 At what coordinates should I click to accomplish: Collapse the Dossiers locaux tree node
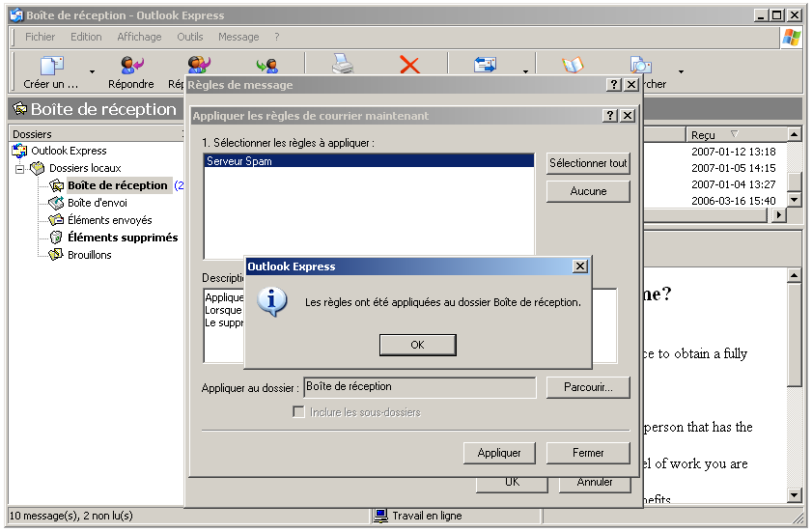[19, 169]
